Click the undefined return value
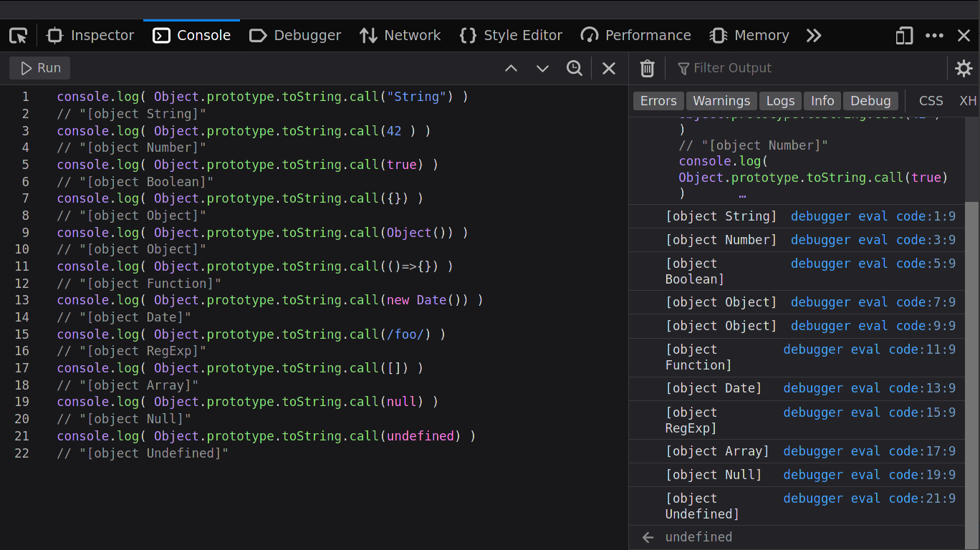 pyautogui.click(x=698, y=537)
